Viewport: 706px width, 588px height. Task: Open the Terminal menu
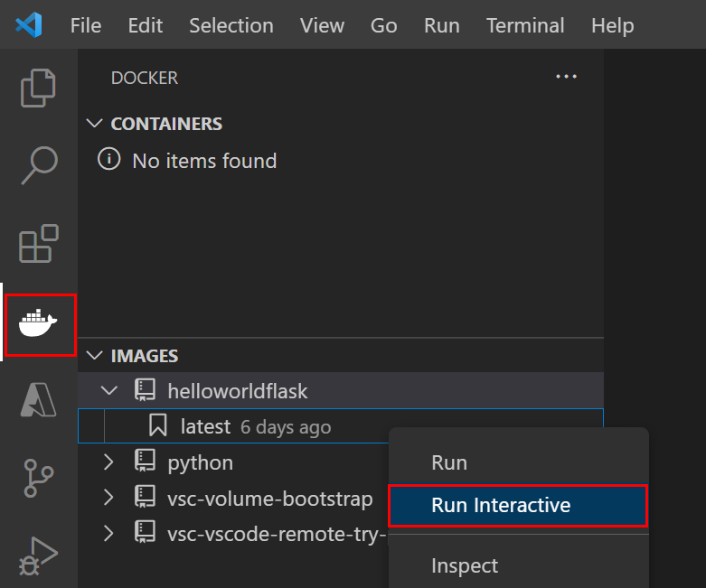[525, 24]
